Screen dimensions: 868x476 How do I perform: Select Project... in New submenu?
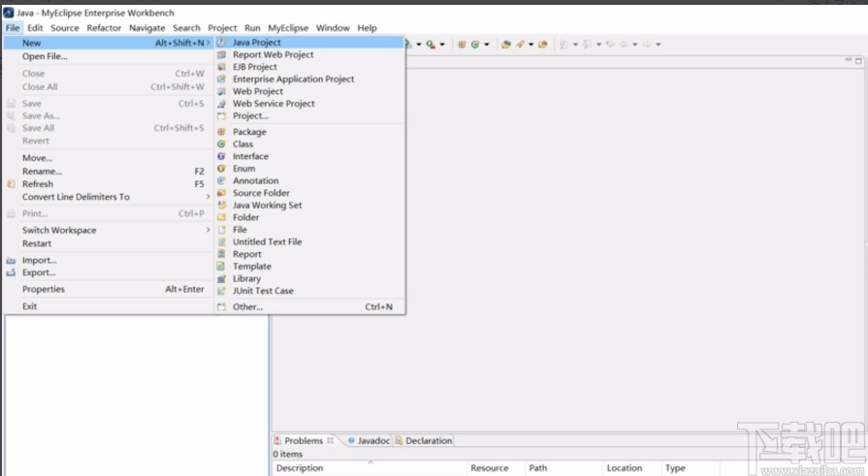tap(310, 115)
